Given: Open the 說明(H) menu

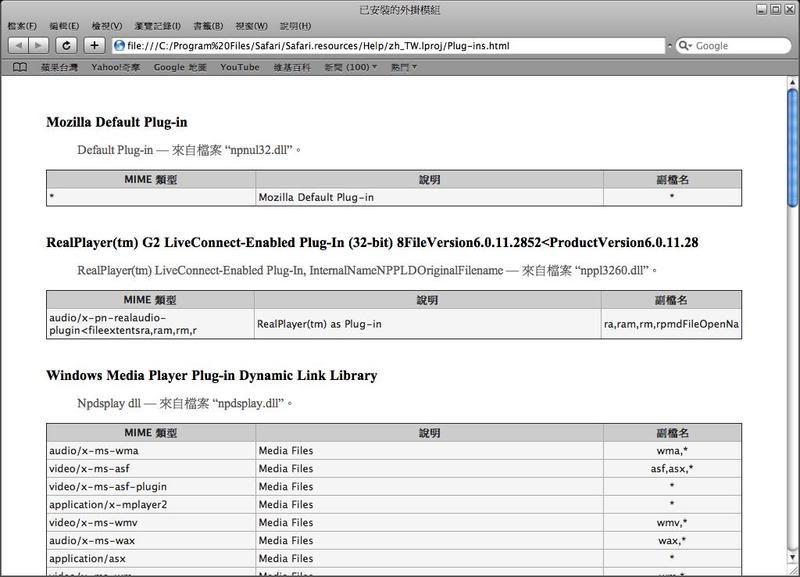Looking at the screenshot, I should [295, 26].
